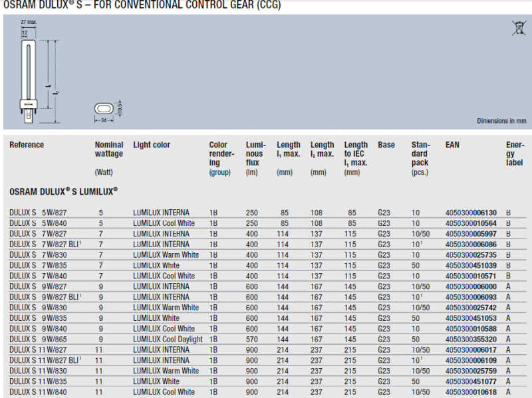Click the 'Base' column header
532x398 pixels.
point(386,145)
